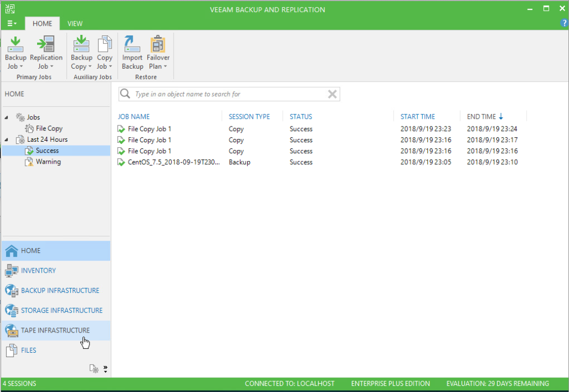Go to Tape Infrastructure view
569x392 pixels.
56,330
